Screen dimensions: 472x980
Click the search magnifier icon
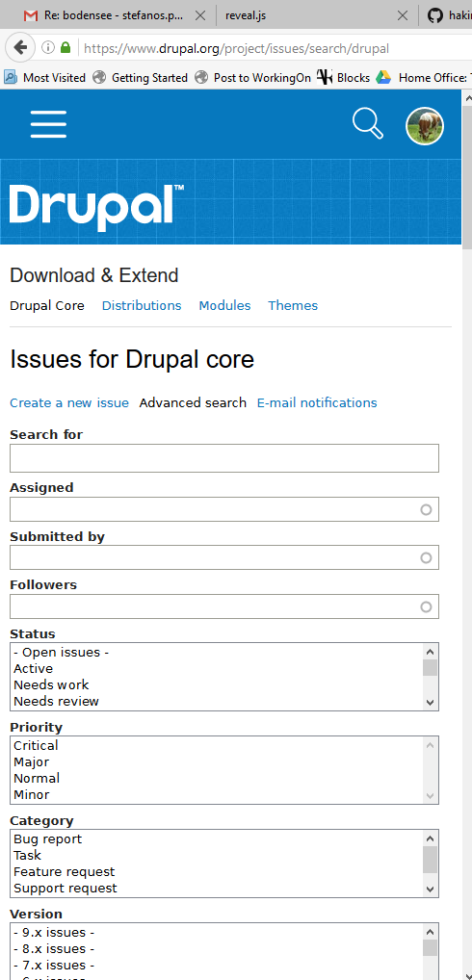(x=368, y=123)
